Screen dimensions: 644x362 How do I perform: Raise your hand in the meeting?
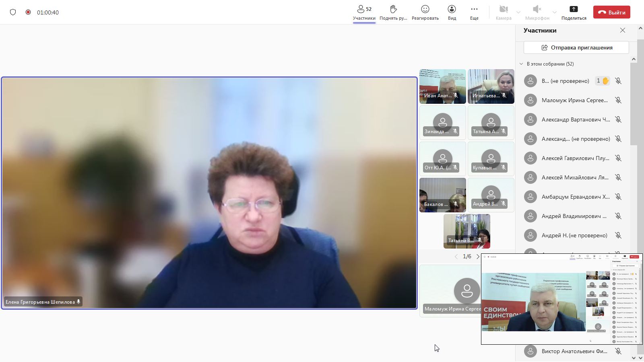tap(393, 12)
